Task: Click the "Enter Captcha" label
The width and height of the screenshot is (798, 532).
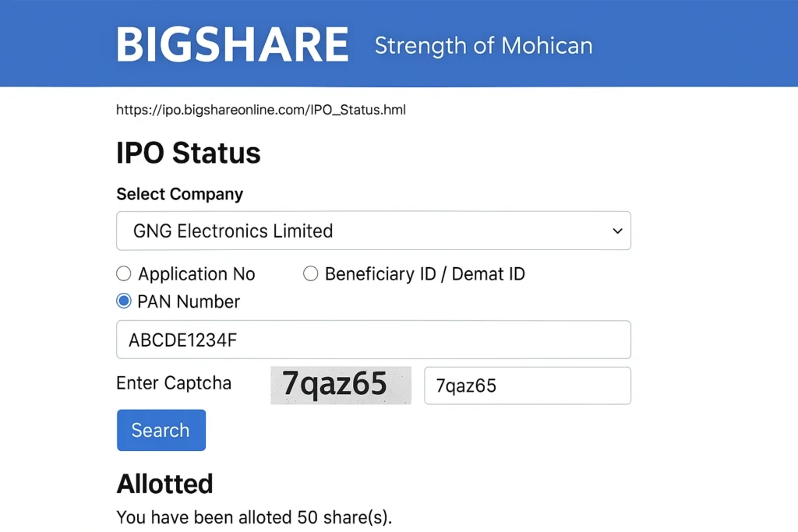Action: [174, 383]
